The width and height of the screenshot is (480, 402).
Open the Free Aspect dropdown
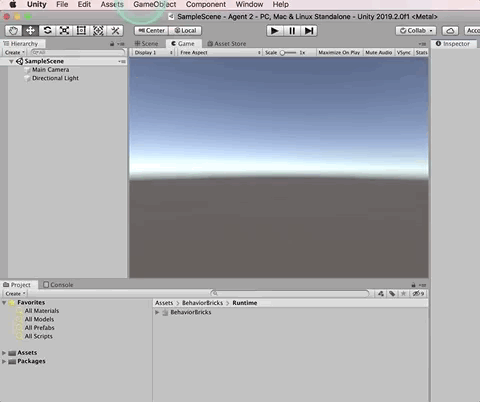tap(220, 53)
